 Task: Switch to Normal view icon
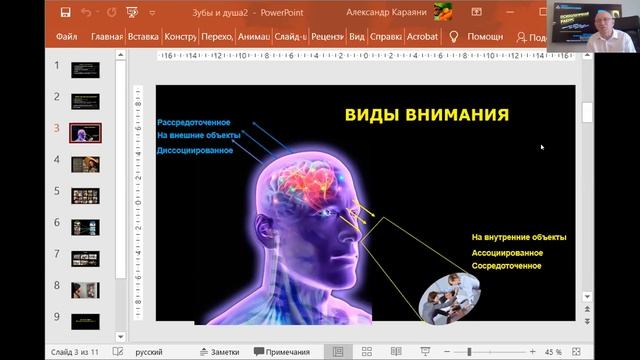coord(338,351)
